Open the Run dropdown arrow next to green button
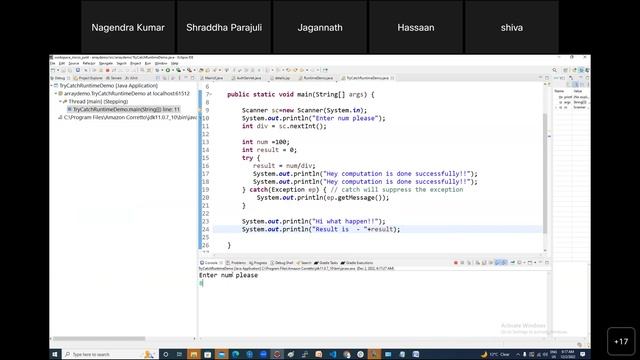Viewport: 640px width, 360px height. tap(172, 70)
